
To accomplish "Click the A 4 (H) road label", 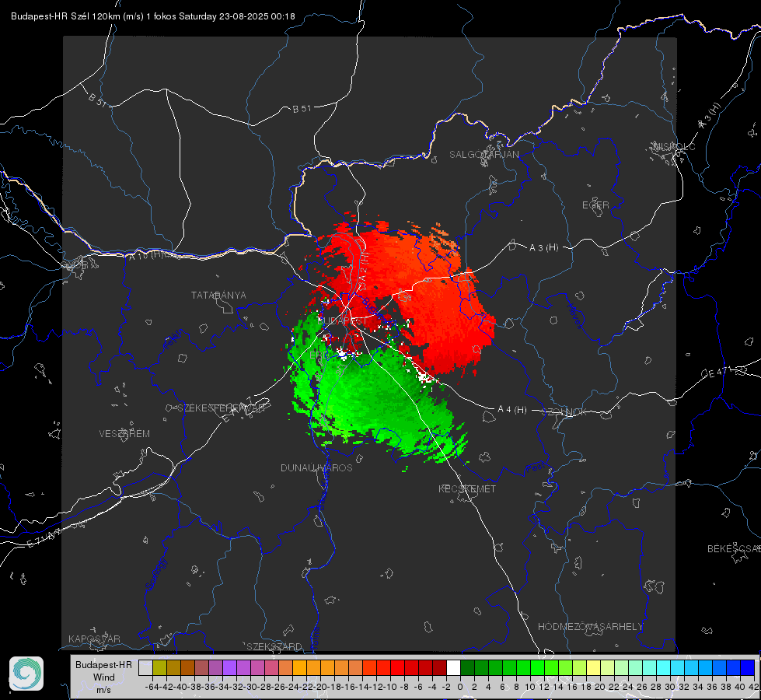I will (x=512, y=410).
